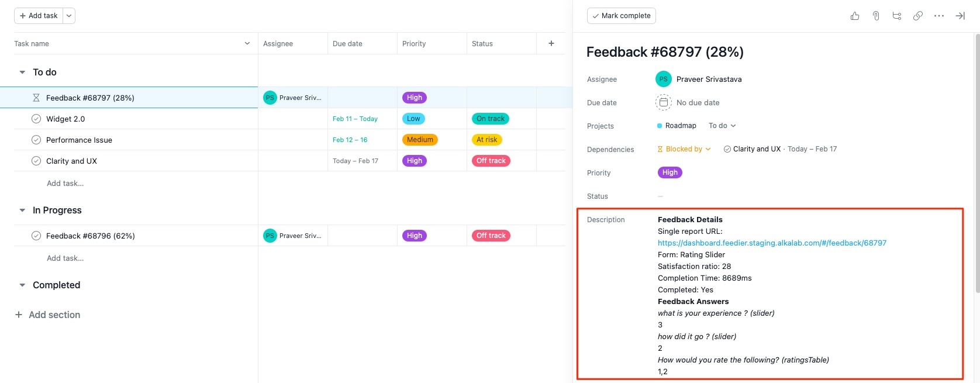Click the PS avatar in Feedback #68797 row

[270, 98]
